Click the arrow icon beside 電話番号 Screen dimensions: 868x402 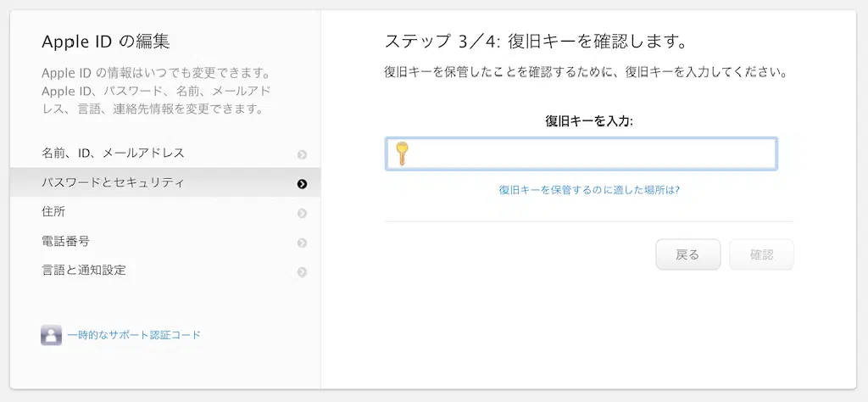pos(302,243)
